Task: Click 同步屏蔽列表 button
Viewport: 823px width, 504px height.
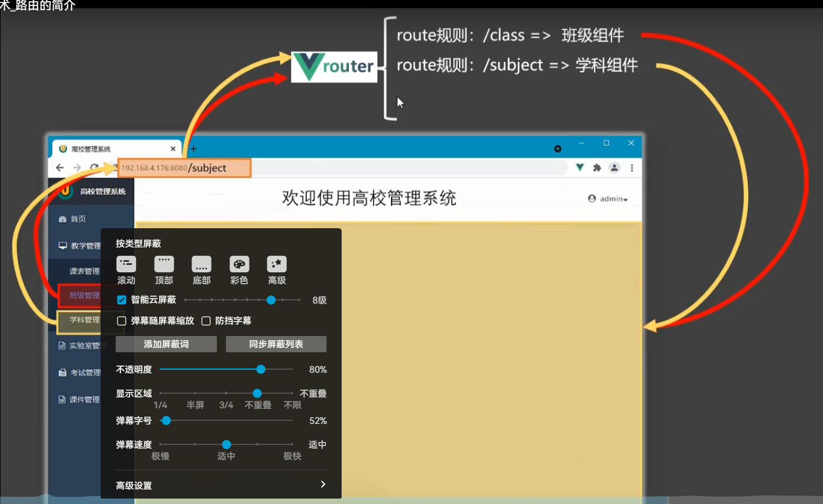Action: pos(276,344)
